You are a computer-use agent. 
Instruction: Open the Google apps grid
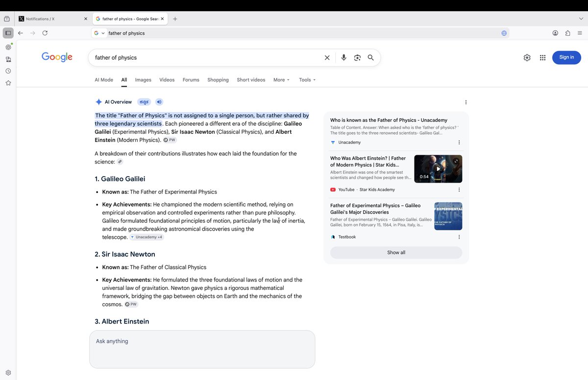(542, 57)
